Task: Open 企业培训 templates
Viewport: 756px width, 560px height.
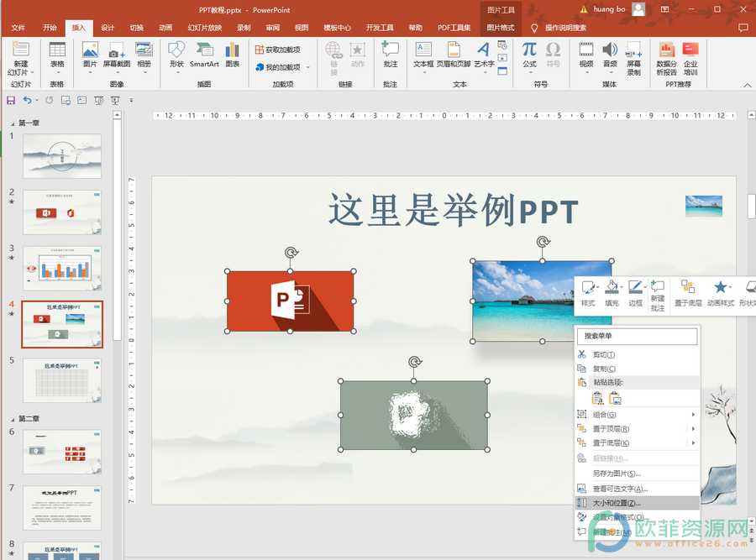Action: pos(690,58)
